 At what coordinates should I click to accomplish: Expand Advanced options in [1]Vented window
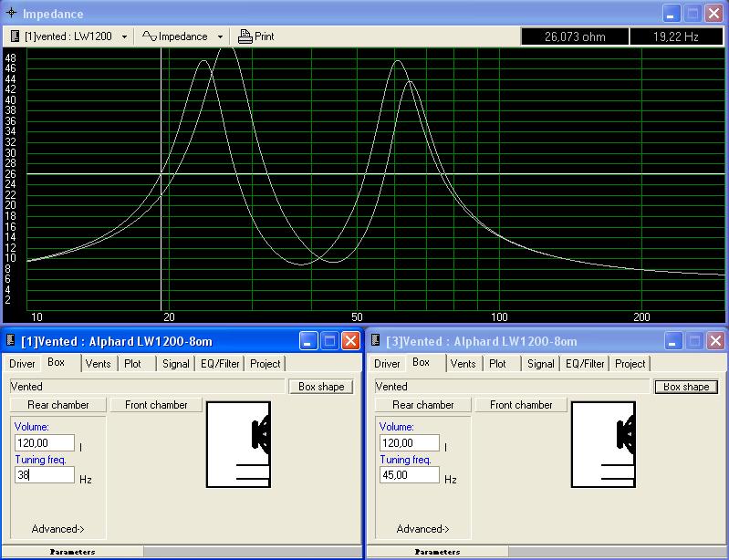click(57, 529)
